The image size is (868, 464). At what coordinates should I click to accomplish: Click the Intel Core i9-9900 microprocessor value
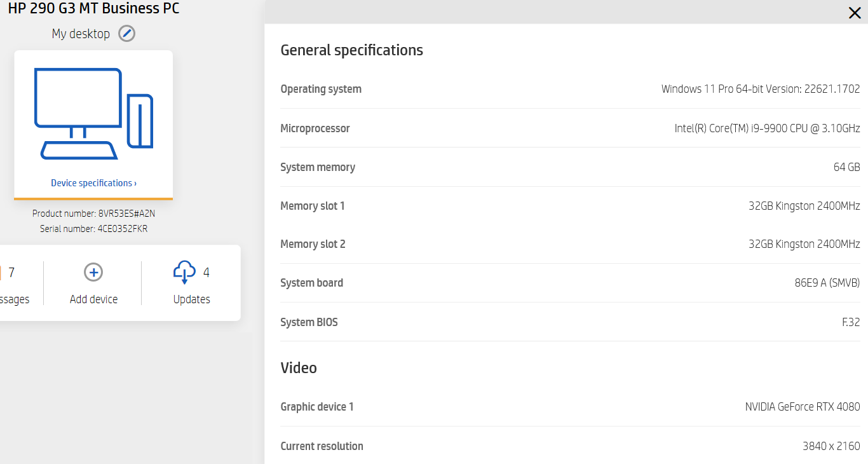(x=767, y=128)
